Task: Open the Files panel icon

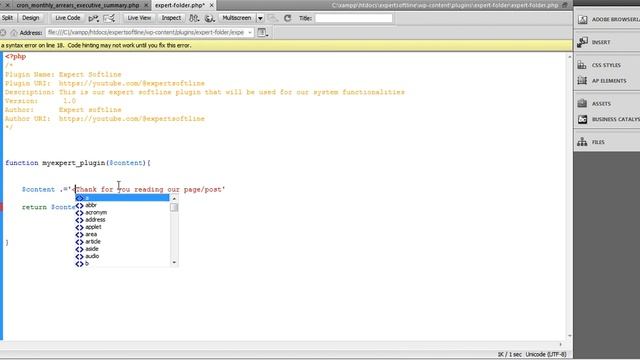Action: 582,142
